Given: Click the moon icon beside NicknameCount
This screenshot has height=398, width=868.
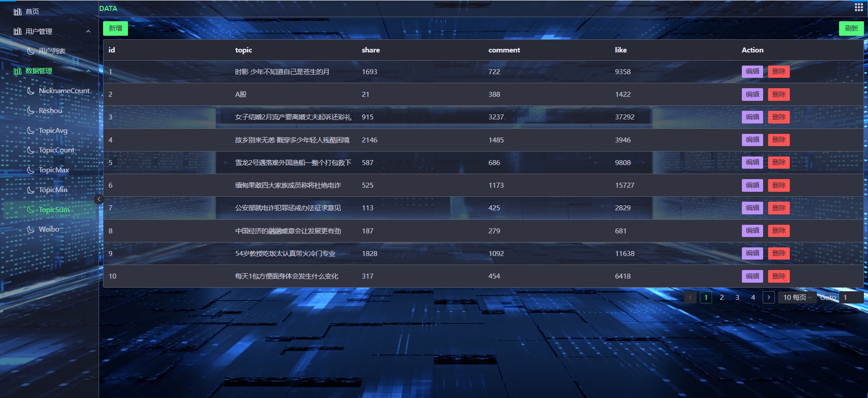Looking at the screenshot, I should coord(31,91).
